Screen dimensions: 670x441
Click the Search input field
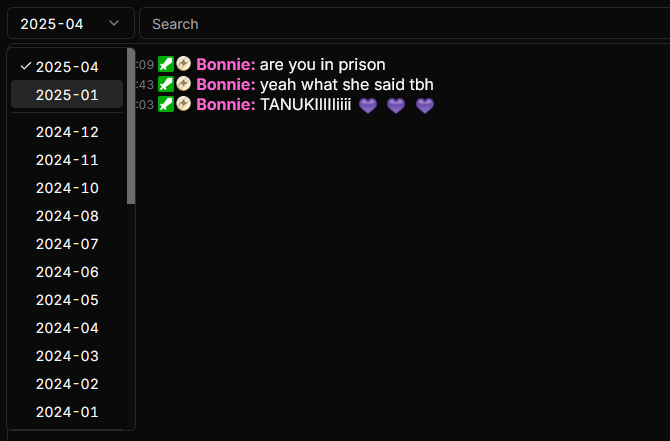click(x=404, y=24)
